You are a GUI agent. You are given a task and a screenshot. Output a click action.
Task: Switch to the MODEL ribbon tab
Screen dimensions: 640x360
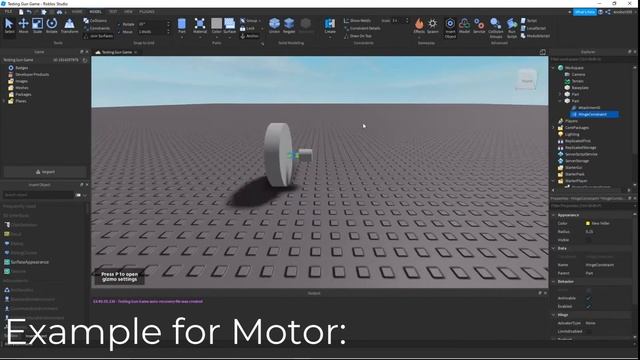(x=96, y=12)
